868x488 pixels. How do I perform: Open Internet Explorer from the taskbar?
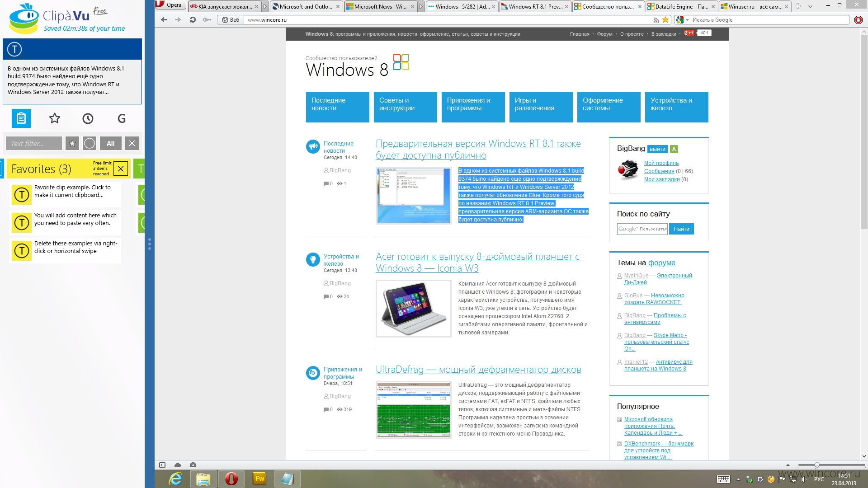(175, 479)
